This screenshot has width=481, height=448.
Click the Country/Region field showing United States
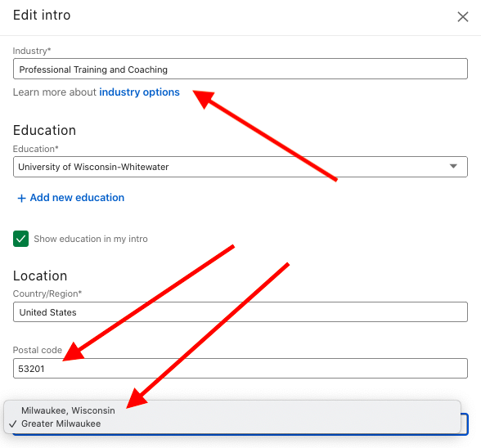click(240, 311)
